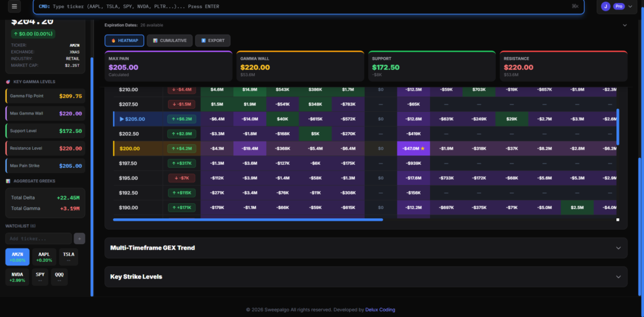Select NVDA ticker chip in watchlist

[18, 277]
